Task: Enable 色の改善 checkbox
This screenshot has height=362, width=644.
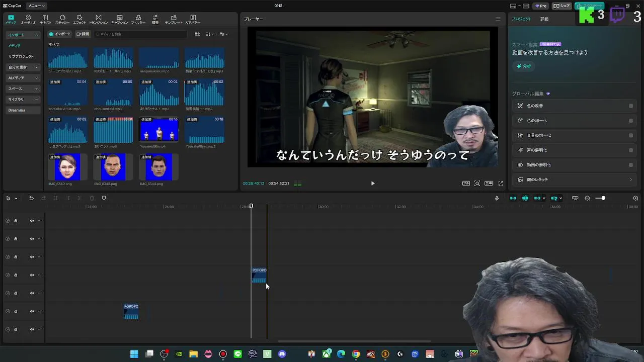Action: click(x=631, y=106)
